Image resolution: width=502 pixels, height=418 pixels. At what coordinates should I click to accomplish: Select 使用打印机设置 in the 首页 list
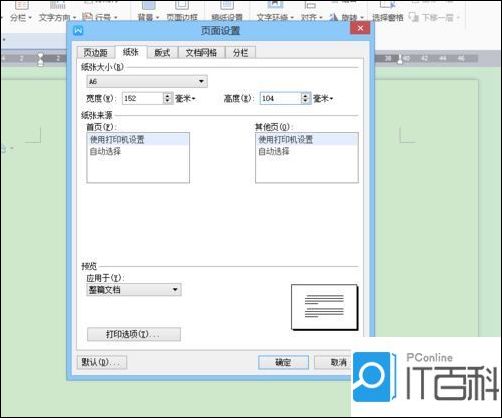pyautogui.click(x=138, y=139)
